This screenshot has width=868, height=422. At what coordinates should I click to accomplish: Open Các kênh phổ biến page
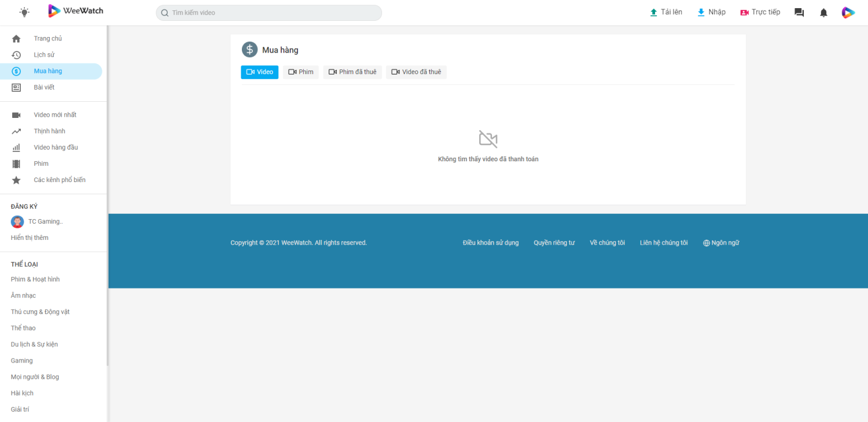pos(59,180)
